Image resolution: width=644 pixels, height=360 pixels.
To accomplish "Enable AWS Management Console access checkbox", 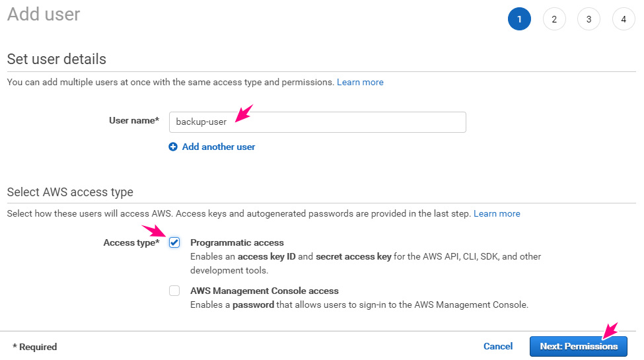I will pyautogui.click(x=174, y=291).
